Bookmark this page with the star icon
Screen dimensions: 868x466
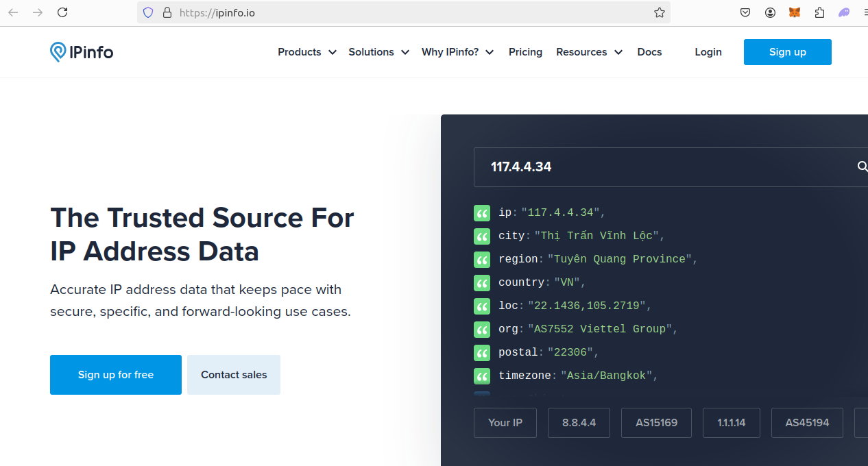pos(659,12)
